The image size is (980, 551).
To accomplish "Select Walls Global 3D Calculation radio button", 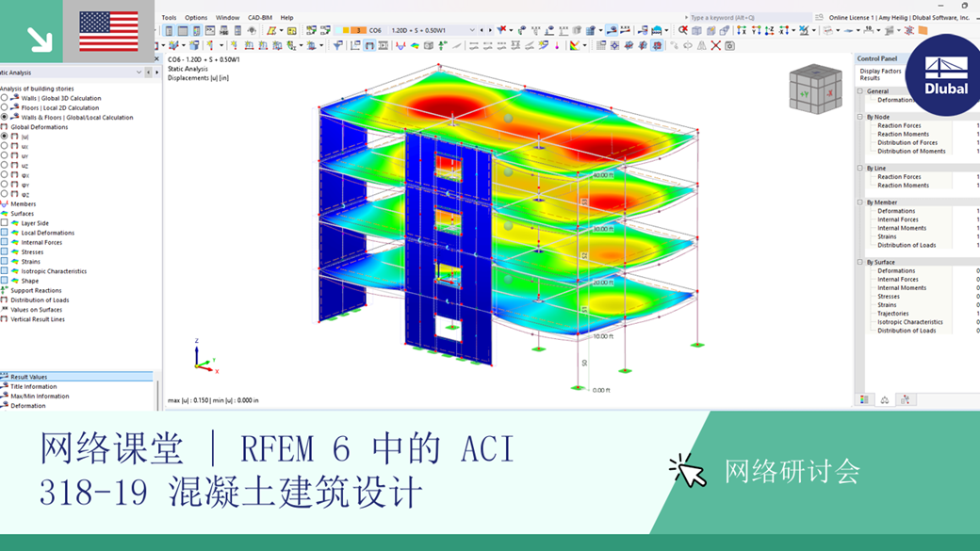I will (x=5, y=98).
